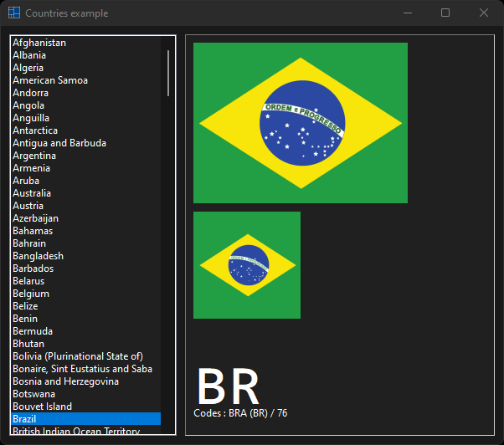Select Botswana in the list

point(86,394)
